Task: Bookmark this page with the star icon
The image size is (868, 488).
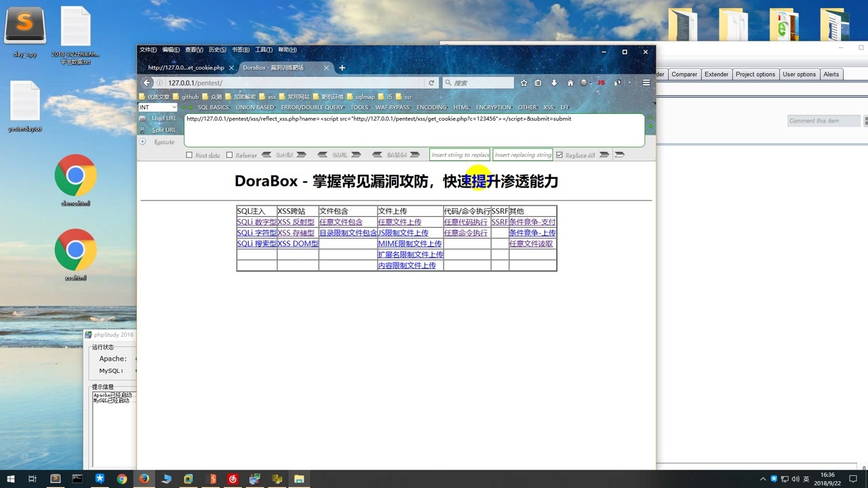Action: pyautogui.click(x=524, y=83)
